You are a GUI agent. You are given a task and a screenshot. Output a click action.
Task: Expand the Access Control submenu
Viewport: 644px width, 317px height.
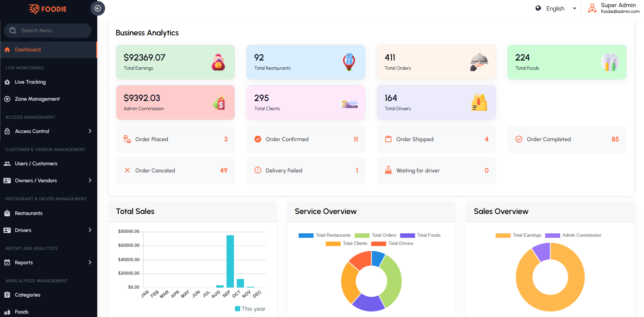tap(90, 131)
